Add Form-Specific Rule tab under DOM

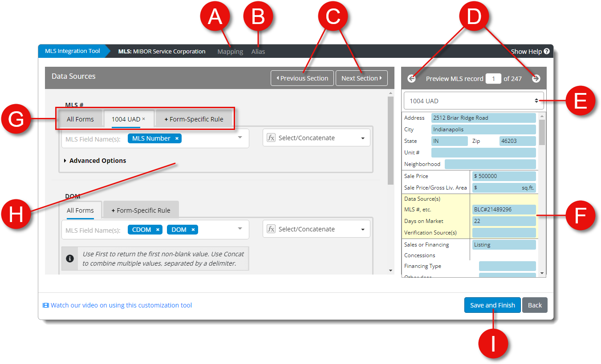pyautogui.click(x=141, y=210)
